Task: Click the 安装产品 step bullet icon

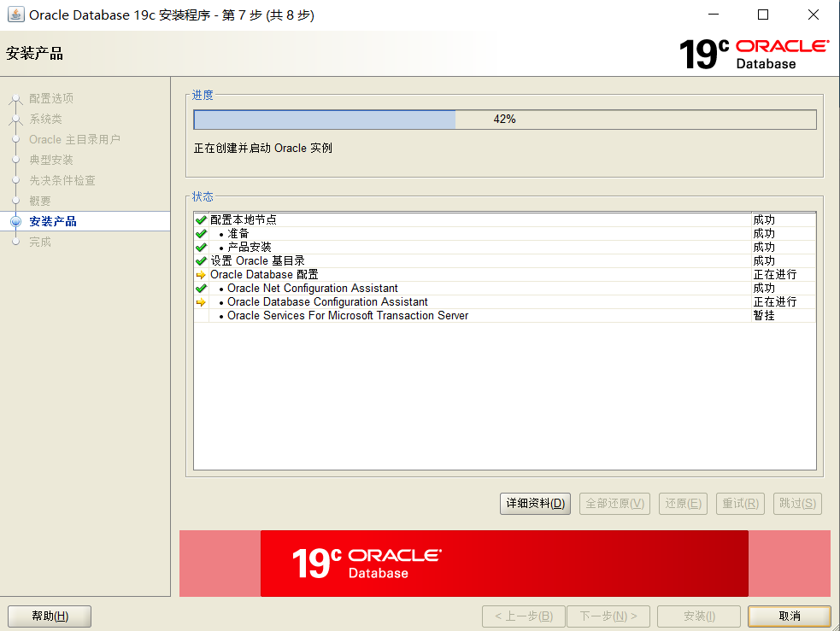Action: [x=16, y=221]
